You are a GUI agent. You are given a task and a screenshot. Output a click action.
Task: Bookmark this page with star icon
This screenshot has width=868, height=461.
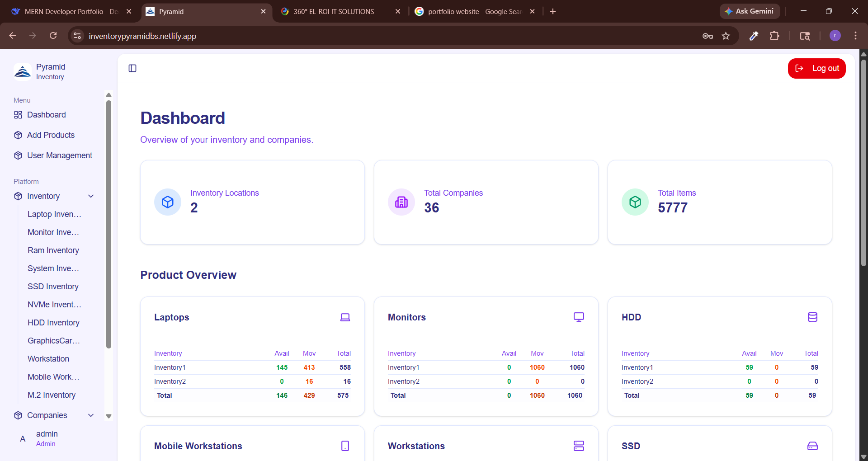coord(726,36)
